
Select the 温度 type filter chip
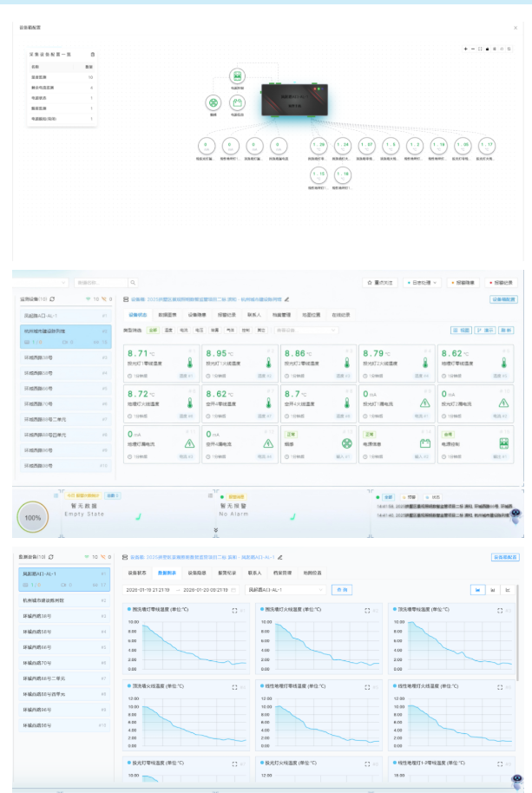coord(168,330)
